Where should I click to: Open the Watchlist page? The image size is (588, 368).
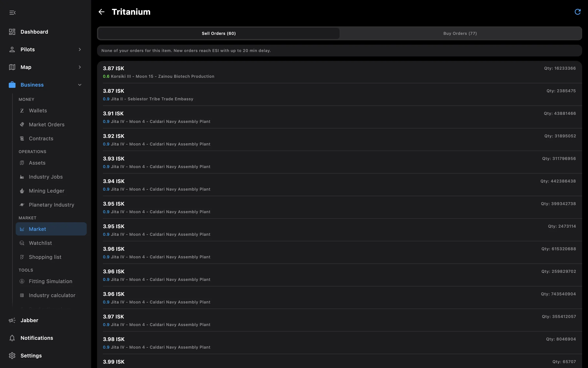[51, 243]
